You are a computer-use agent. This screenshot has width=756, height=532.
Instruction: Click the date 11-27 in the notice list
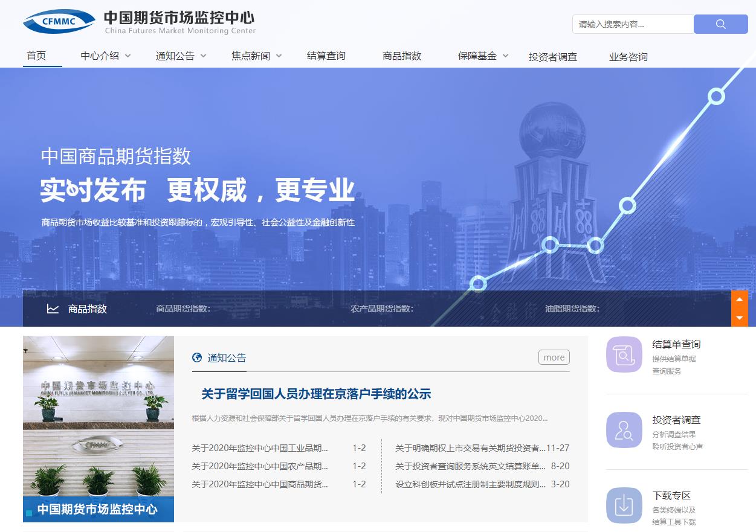(558, 448)
